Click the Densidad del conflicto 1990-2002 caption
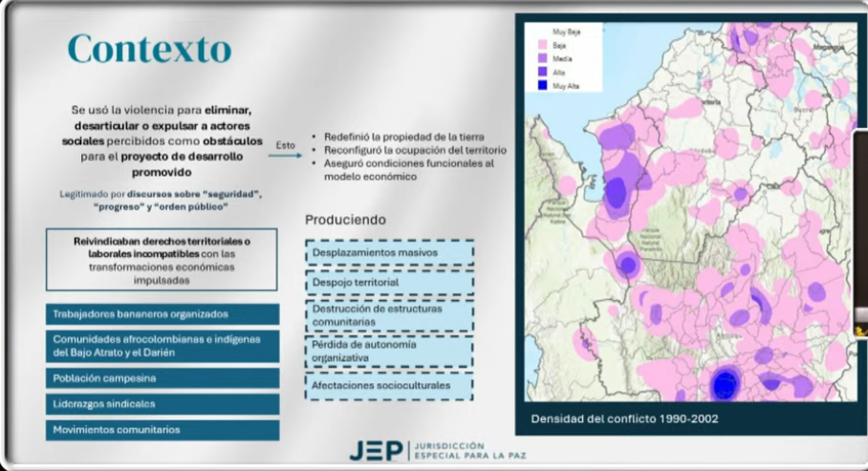This screenshot has height=471, width=868. (x=623, y=418)
